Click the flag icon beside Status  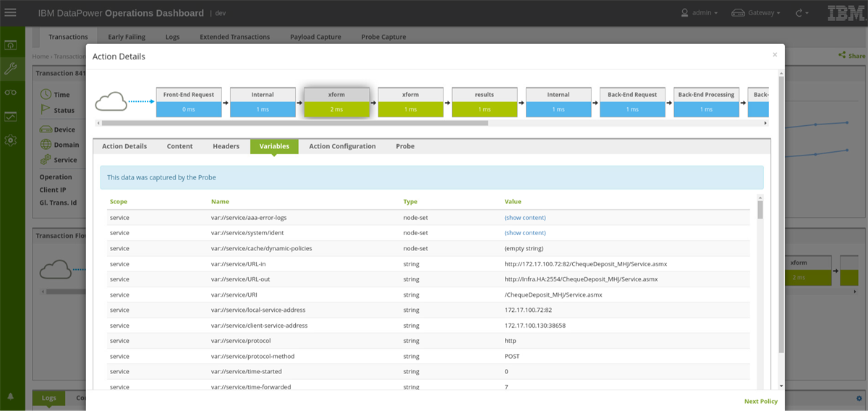click(x=46, y=110)
